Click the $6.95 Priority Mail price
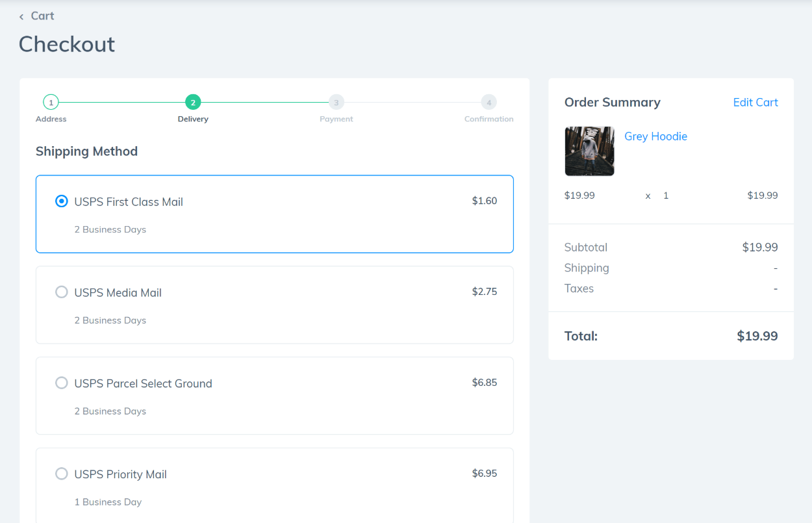This screenshot has width=812, height=523. (485, 474)
